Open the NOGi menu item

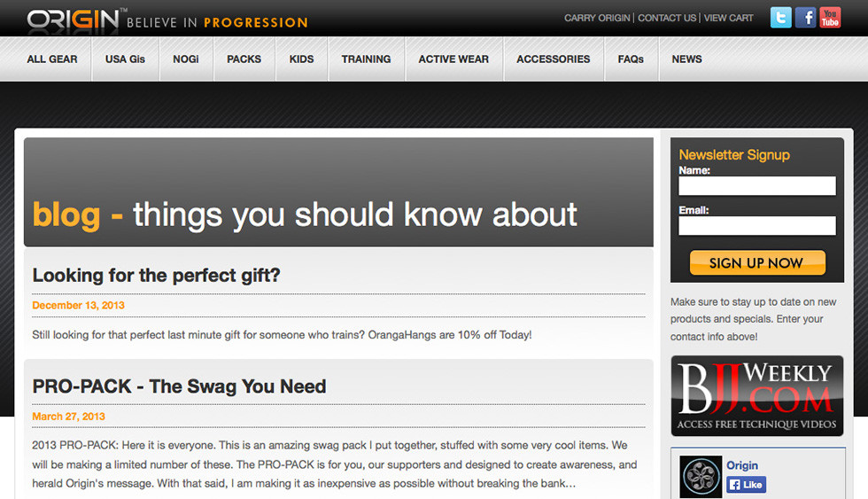click(x=185, y=59)
